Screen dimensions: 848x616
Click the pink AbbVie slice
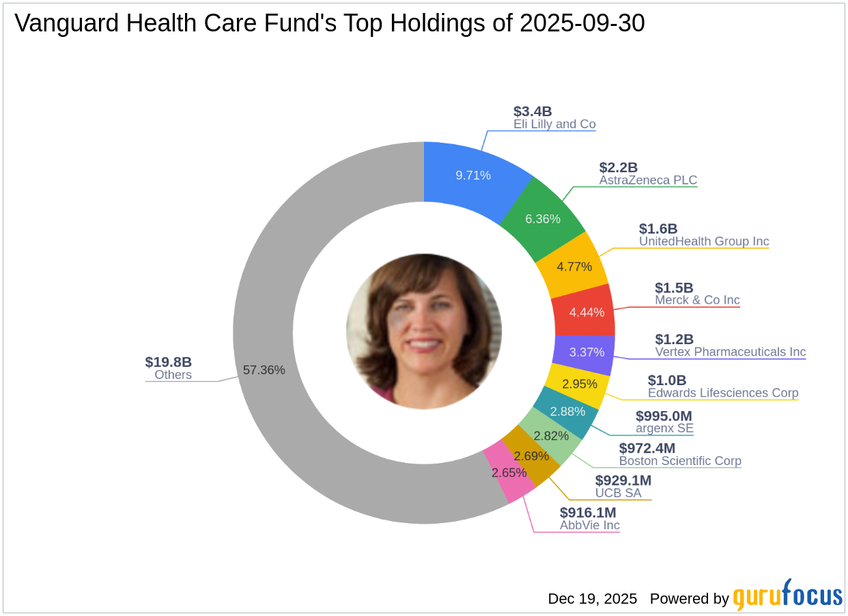509,472
